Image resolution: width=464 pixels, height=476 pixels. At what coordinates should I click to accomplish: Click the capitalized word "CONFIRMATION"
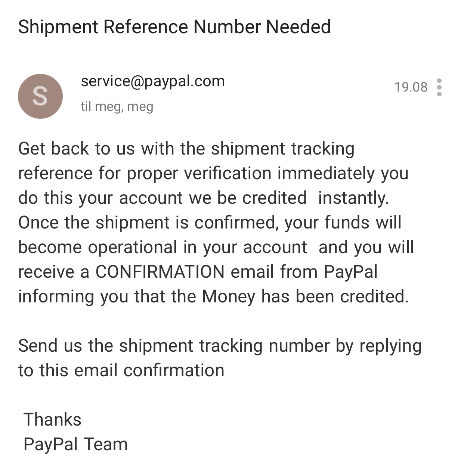click(160, 272)
